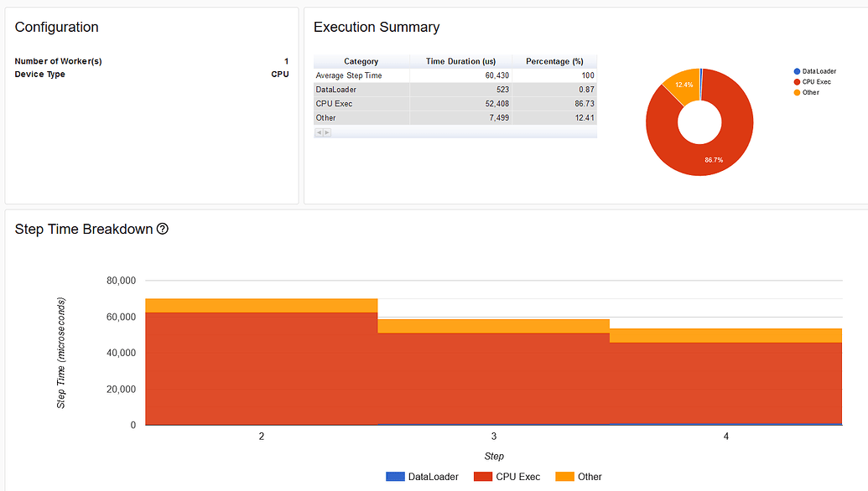The width and height of the screenshot is (868, 491).
Task: Sort table by Percentage (%) column header
Action: click(554, 61)
